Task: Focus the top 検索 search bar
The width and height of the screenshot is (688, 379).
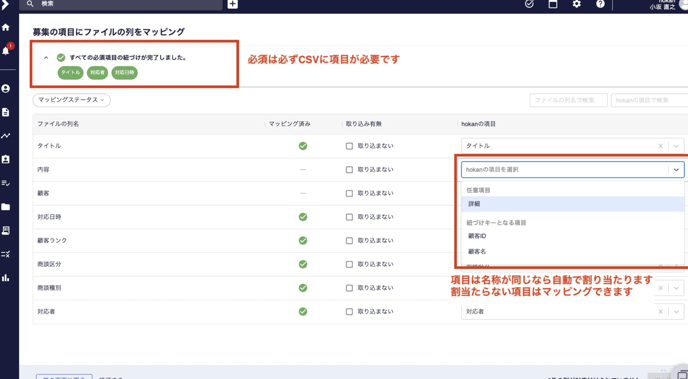Action: [122, 4]
